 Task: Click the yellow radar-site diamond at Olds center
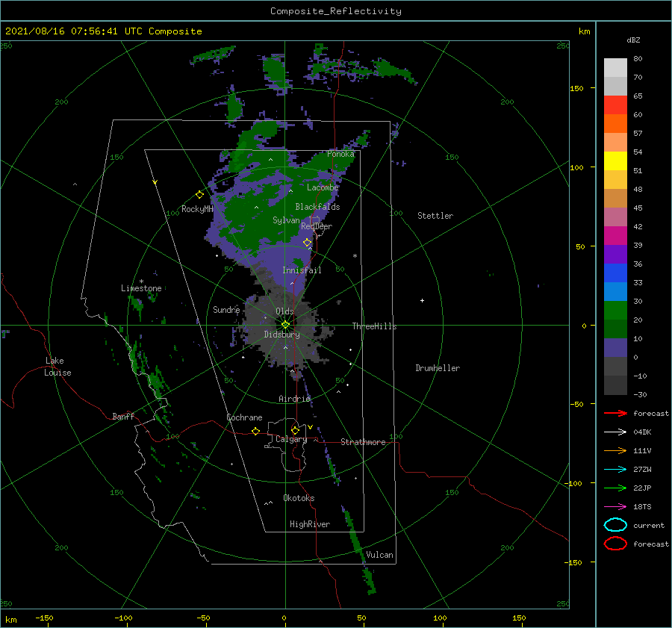coord(285,325)
